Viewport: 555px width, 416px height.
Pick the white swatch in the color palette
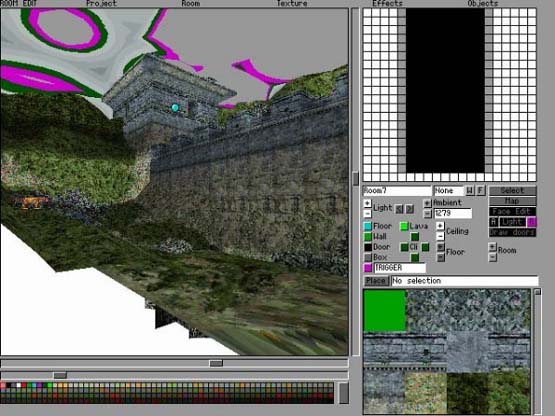coord(19,385)
